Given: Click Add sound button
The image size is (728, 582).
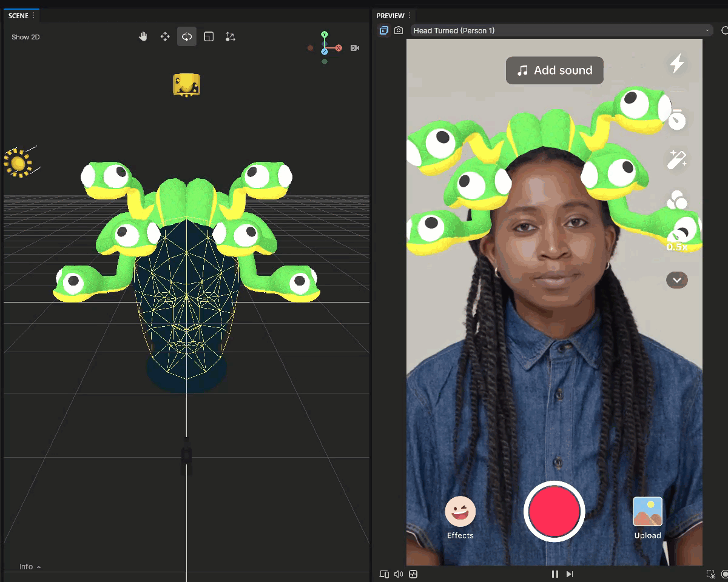Looking at the screenshot, I should point(554,70).
